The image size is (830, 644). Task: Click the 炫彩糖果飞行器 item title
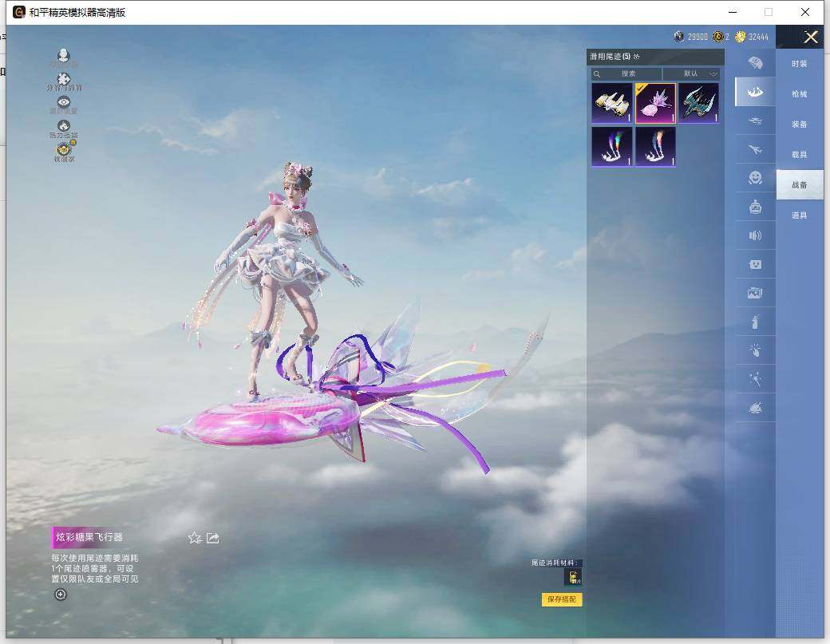coord(89,537)
